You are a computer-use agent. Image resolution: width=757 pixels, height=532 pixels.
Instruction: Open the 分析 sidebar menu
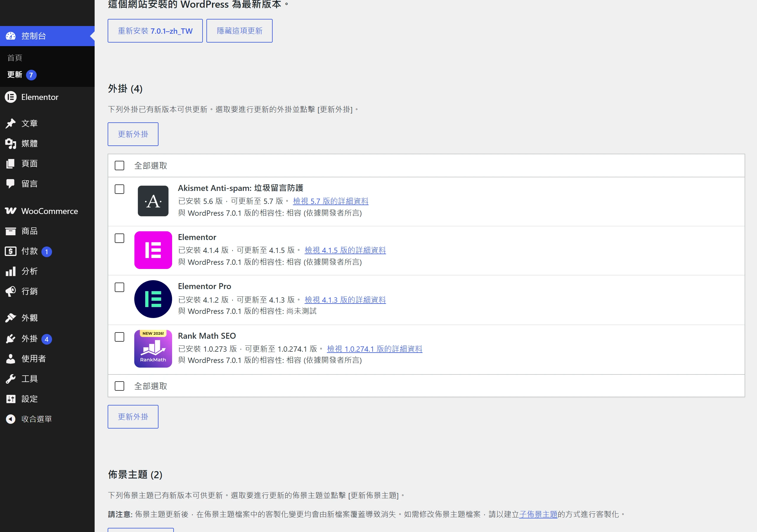pos(47,271)
